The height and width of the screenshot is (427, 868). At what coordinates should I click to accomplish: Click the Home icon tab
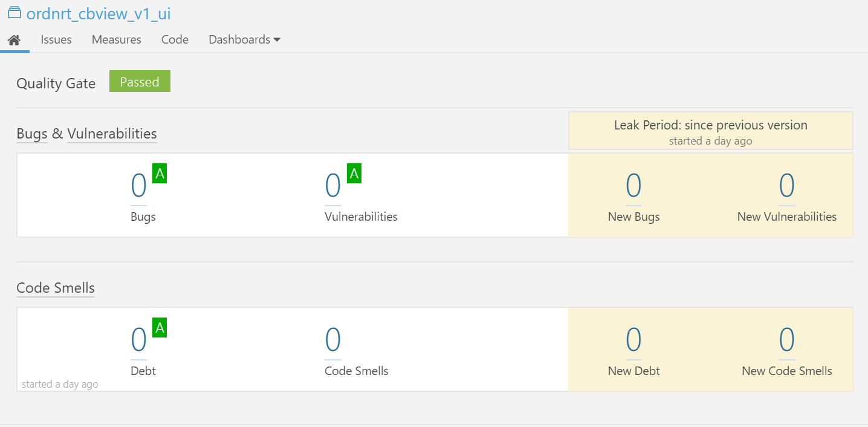pyautogui.click(x=15, y=40)
